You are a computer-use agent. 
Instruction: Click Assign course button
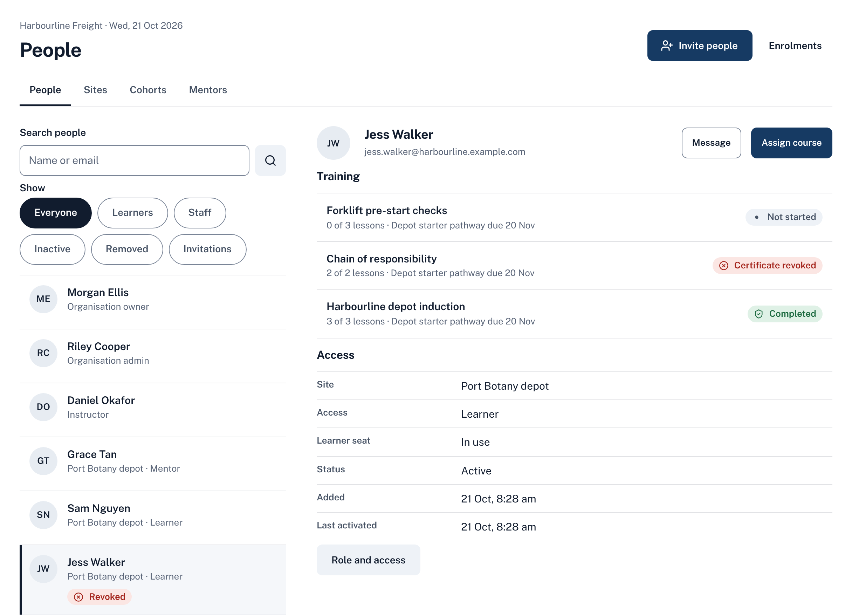pyautogui.click(x=791, y=143)
